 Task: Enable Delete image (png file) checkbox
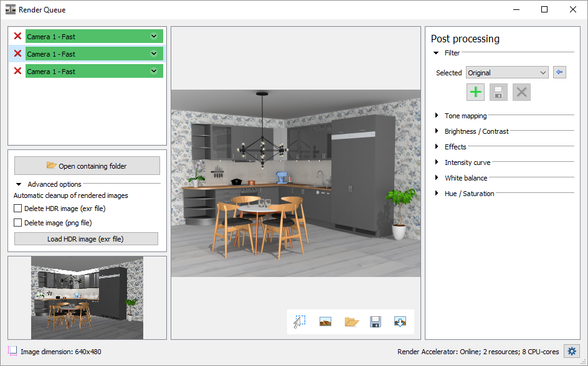tap(18, 223)
